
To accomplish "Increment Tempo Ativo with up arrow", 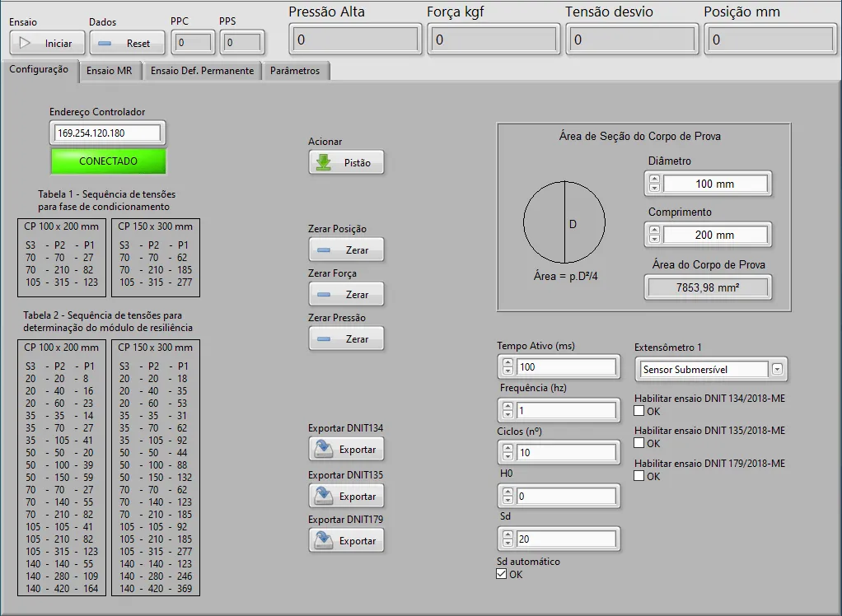I will (508, 362).
